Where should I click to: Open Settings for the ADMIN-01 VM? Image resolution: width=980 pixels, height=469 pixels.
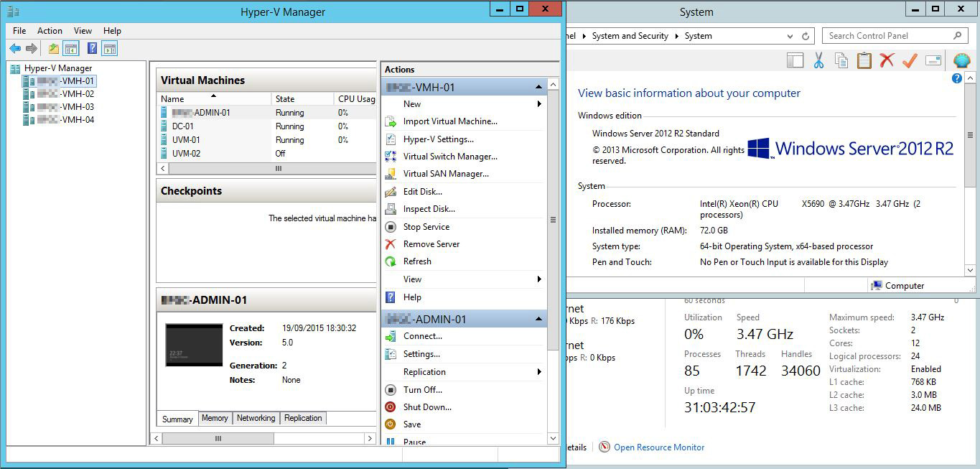point(421,354)
